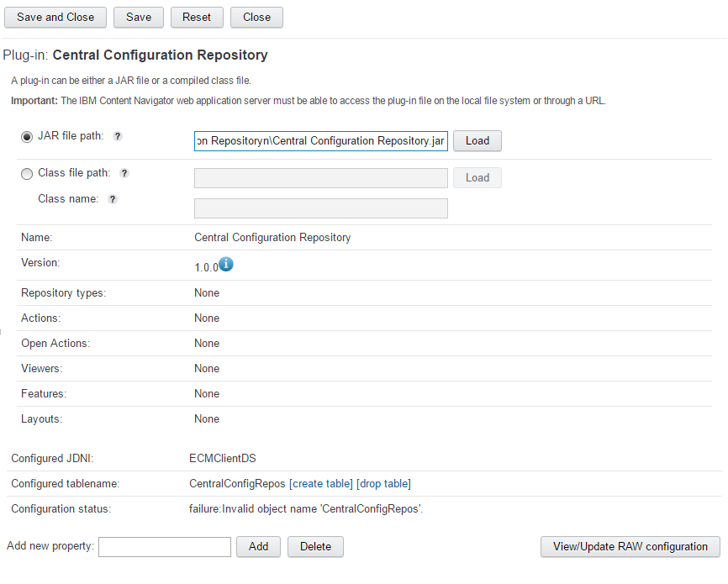The width and height of the screenshot is (728, 584).
Task: Click the Add property button
Action: pos(258,547)
